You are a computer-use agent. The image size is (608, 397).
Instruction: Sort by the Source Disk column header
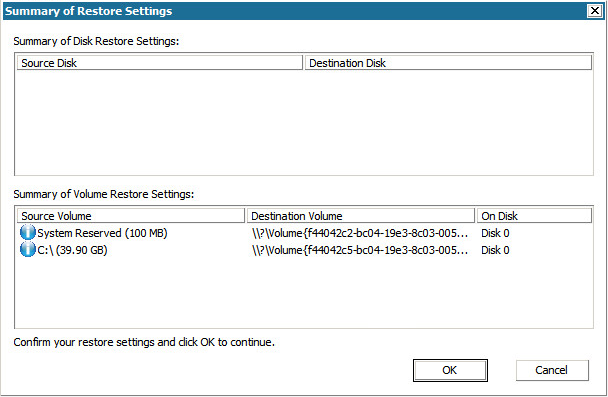[159, 63]
